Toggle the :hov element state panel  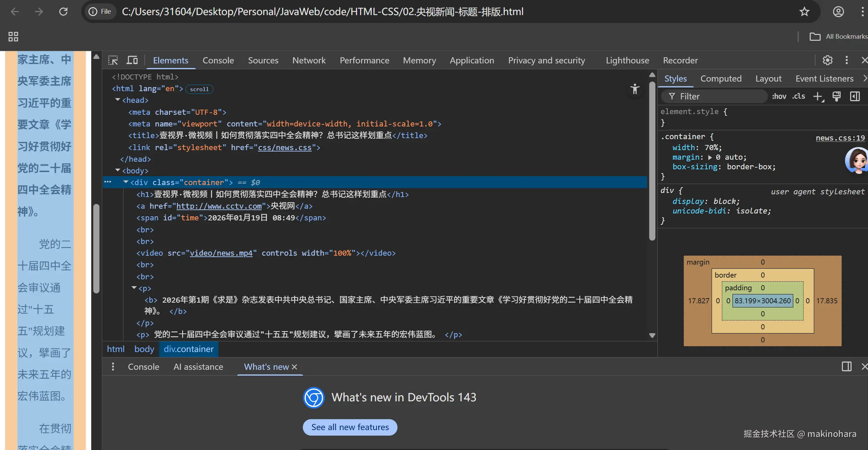[779, 97]
